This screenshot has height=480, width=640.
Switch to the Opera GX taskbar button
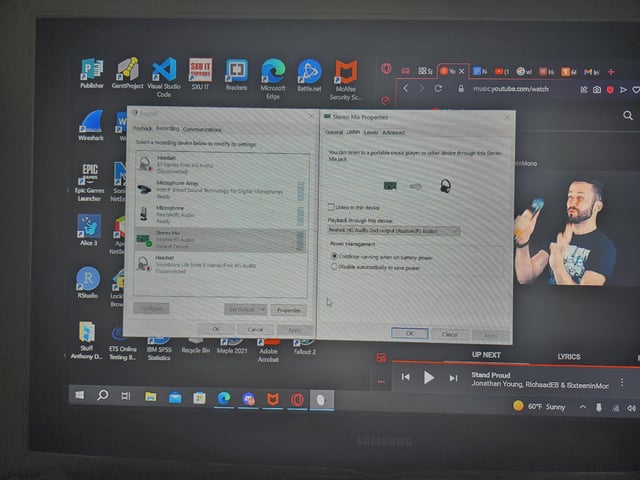pyautogui.click(x=297, y=399)
